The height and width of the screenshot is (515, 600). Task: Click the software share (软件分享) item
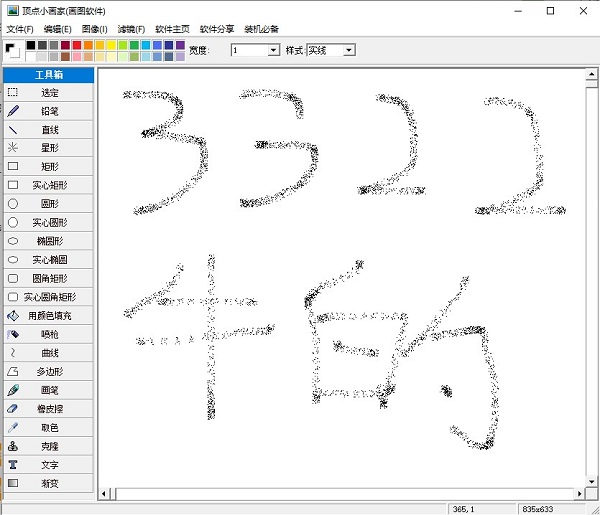point(217,30)
